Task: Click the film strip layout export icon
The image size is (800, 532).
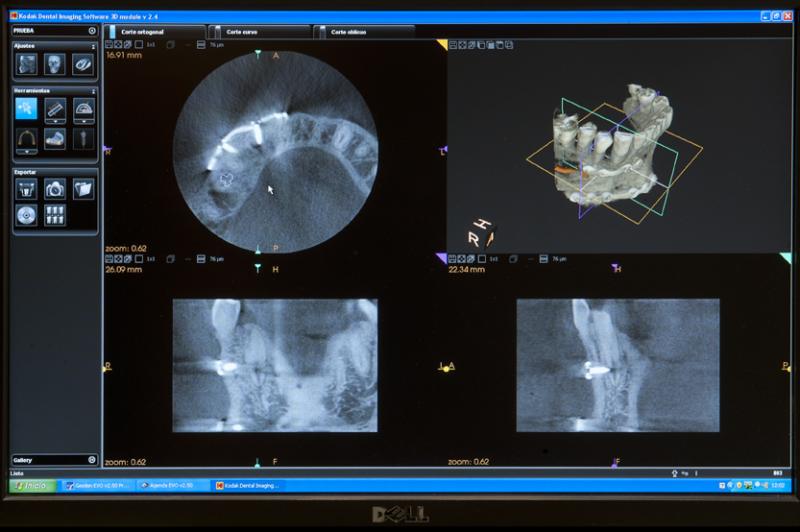Action: tap(55, 214)
